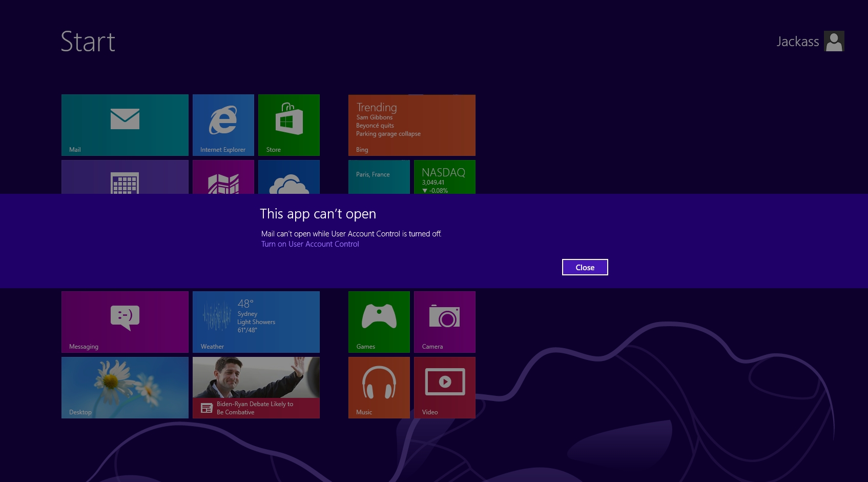Open the Bing Trending tile
Screen dimensions: 868x482
coord(412,125)
